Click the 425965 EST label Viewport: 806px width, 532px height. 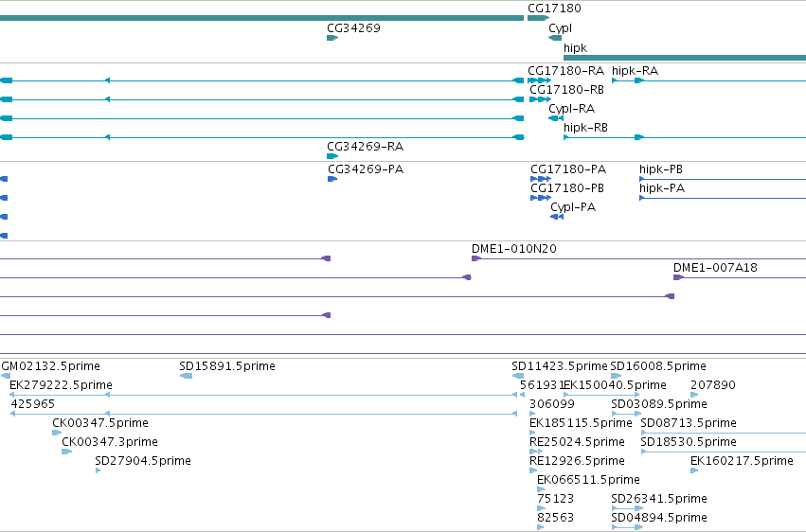point(33,404)
